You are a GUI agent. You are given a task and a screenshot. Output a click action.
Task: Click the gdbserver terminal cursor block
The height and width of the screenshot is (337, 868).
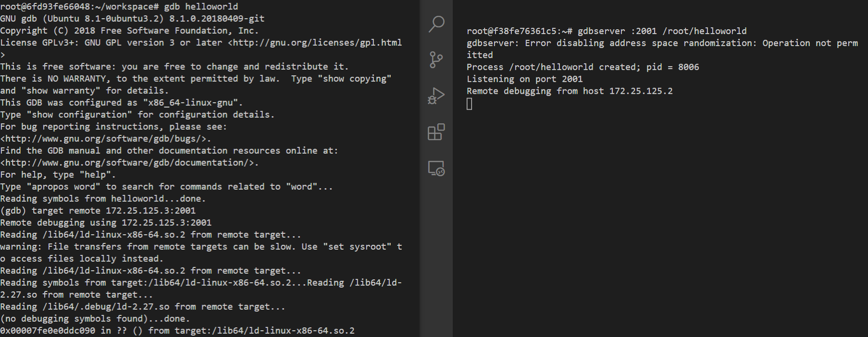click(470, 104)
